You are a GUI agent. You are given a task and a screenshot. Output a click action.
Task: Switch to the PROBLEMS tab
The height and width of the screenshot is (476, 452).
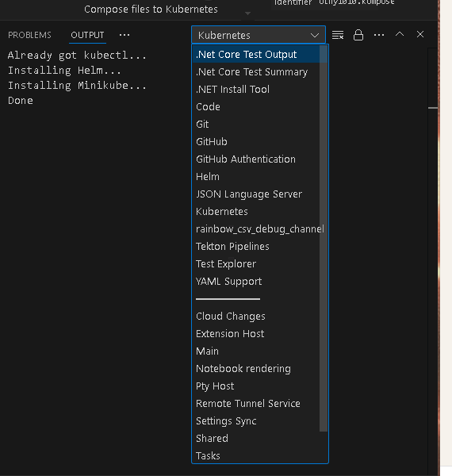tap(29, 35)
